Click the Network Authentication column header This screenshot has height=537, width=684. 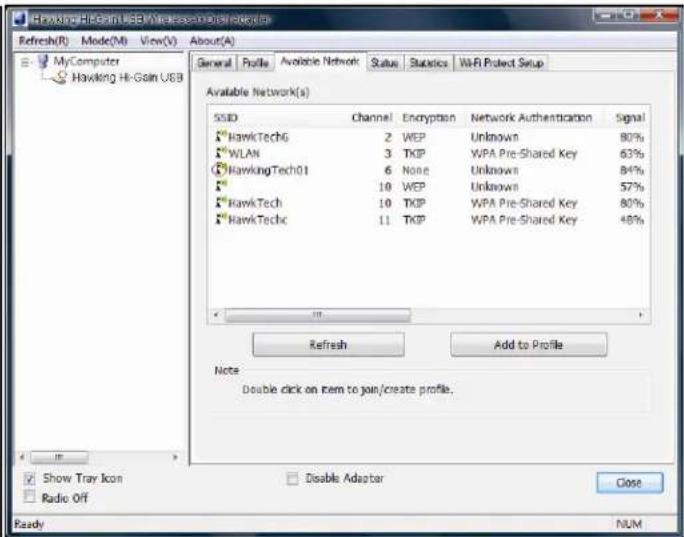531,118
